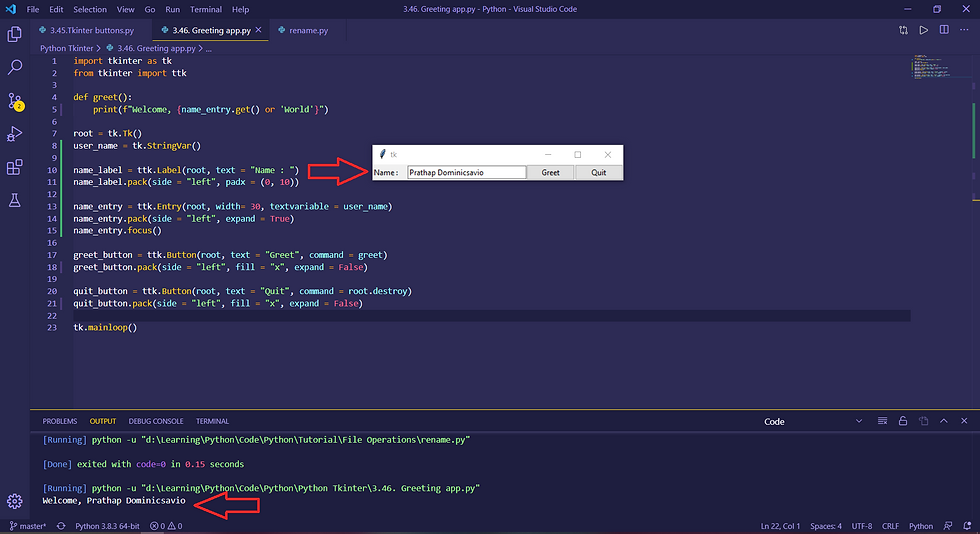
Task: Select Python language mode in status bar
Action: coord(921,526)
